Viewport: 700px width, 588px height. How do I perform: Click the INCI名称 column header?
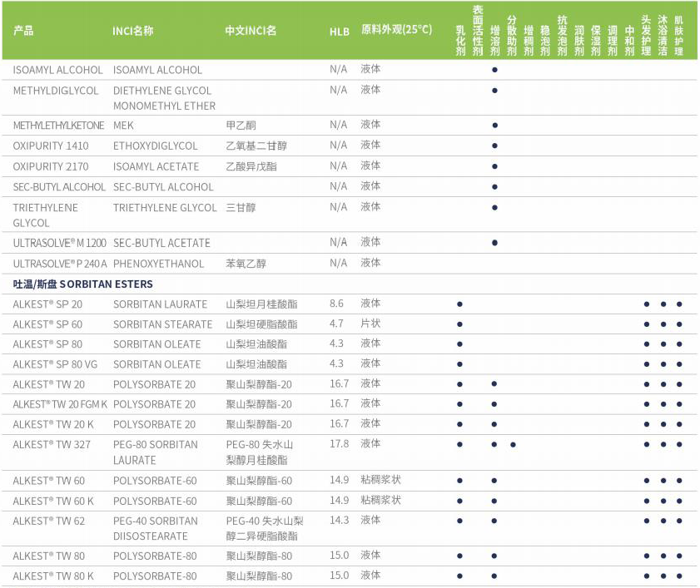pos(132,31)
